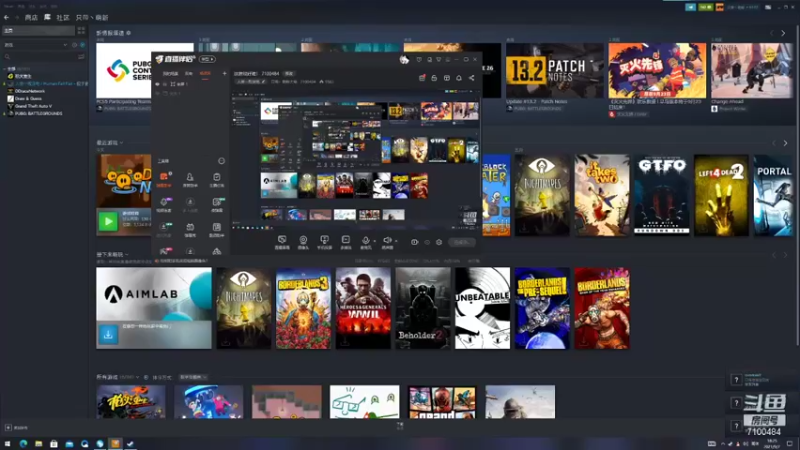The image size is (800, 450).
Task: Launch Microsoft Edge from taskbar
Action: tap(23, 444)
